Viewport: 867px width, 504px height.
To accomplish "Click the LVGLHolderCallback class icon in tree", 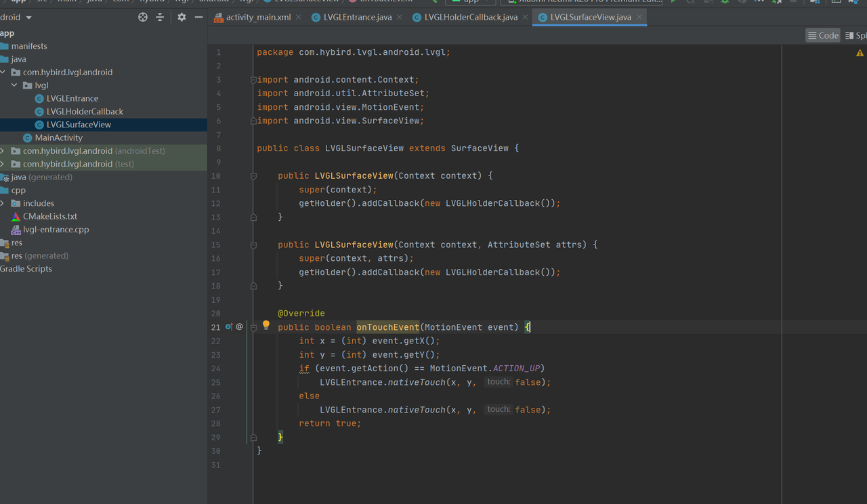I will (x=39, y=112).
